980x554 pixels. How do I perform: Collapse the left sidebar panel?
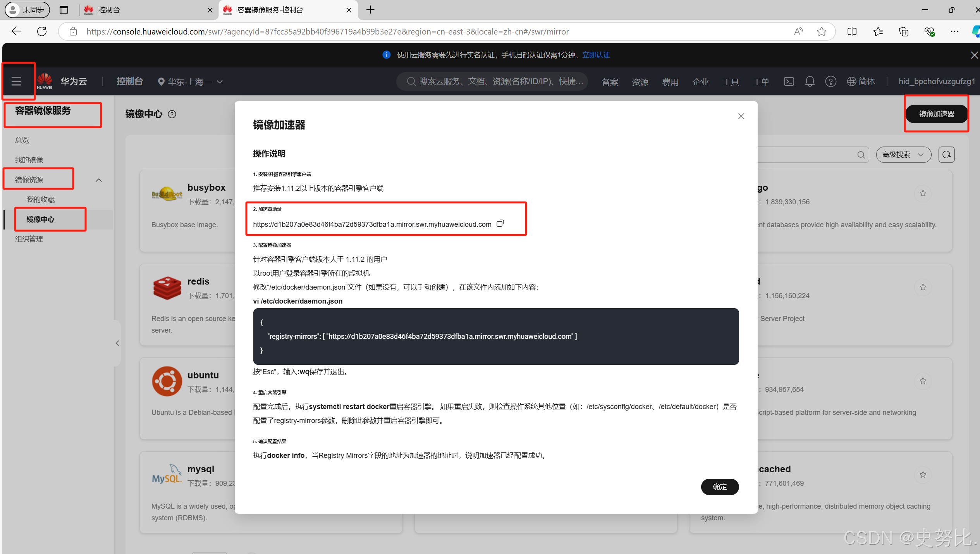[x=117, y=343]
